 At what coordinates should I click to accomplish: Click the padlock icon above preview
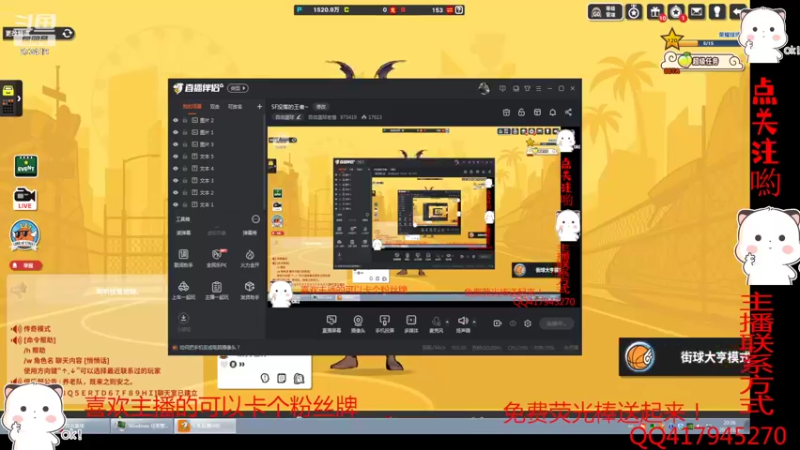[x=521, y=112]
